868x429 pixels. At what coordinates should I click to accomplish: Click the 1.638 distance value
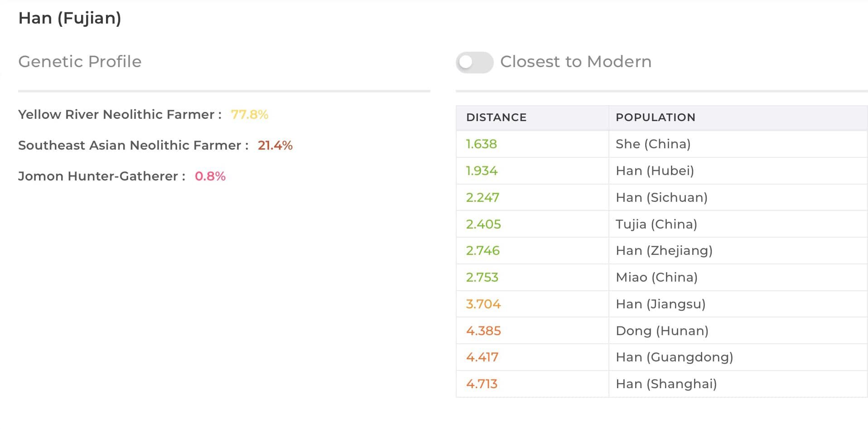coord(482,144)
